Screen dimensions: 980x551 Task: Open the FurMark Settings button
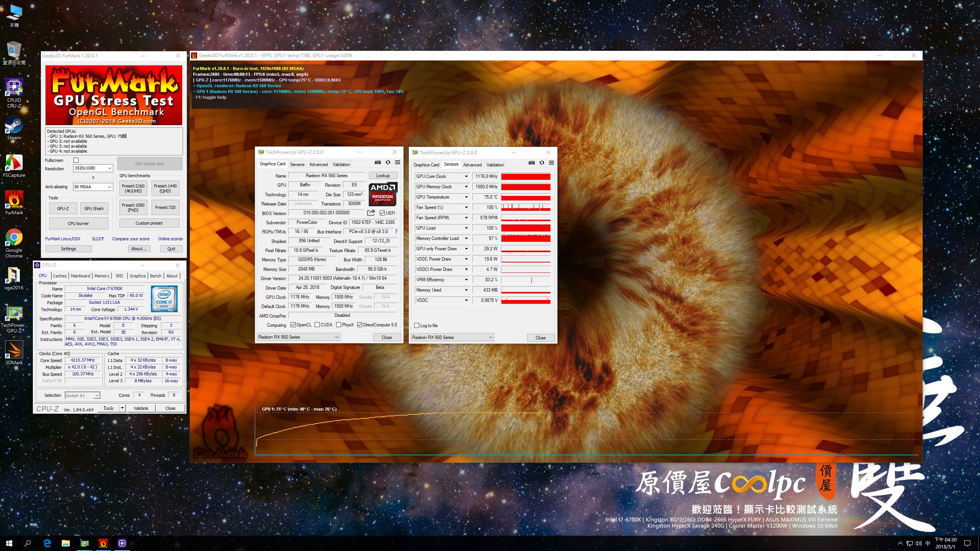pos(69,249)
